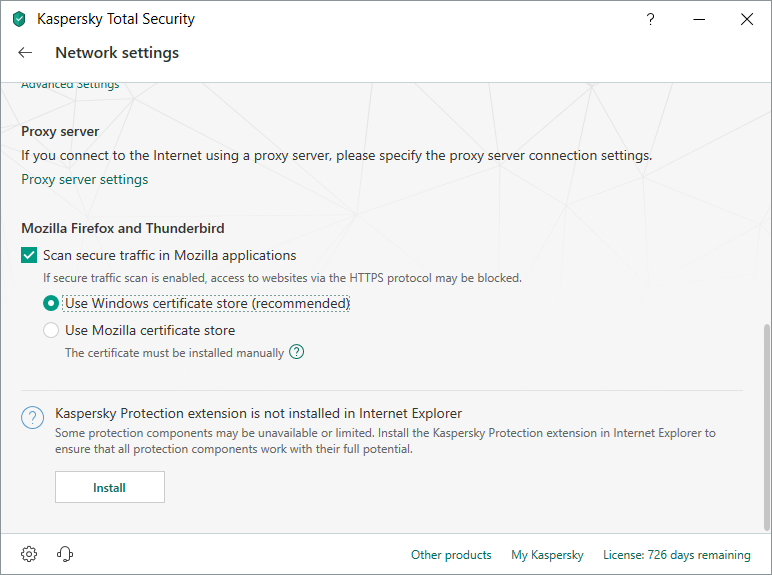This screenshot has width=772, height=575.
Task: Click the Kaspersky shield logo in title bar
Action: [x=19, y=19]
